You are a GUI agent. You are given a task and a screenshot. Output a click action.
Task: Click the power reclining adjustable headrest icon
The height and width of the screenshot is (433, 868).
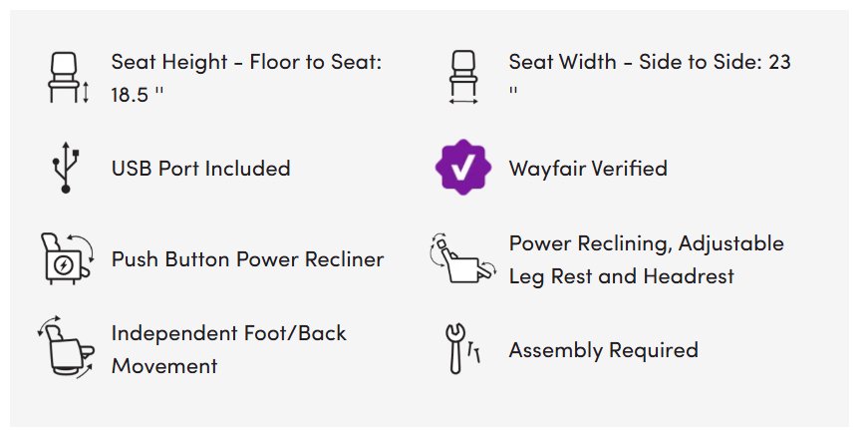coord(462,258)
